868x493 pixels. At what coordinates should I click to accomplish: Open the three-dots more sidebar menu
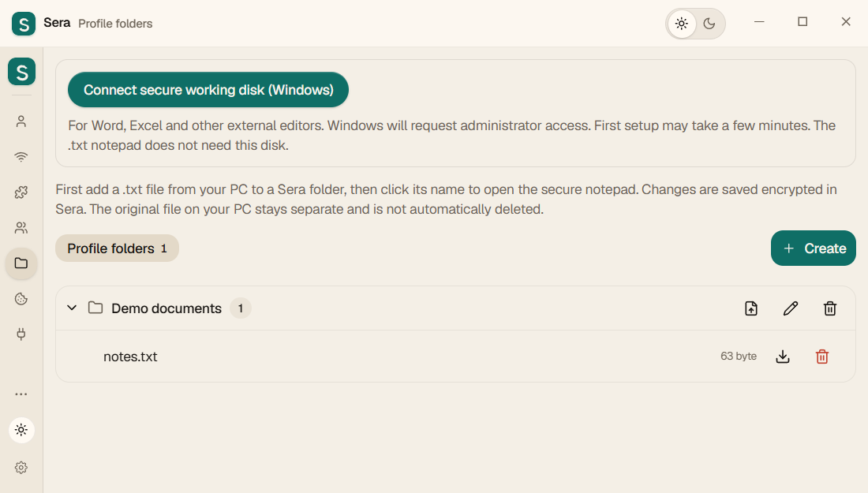point(21,394)
